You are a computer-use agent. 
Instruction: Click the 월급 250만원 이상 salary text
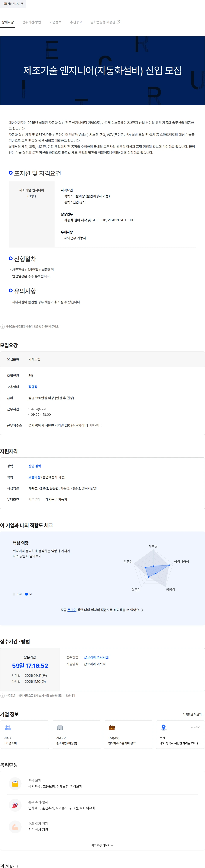point(51,398)
